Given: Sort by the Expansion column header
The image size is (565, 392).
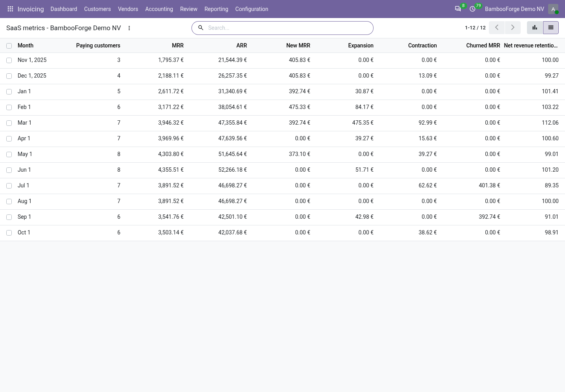Looking at the screenshot, I should click(361, 45).
